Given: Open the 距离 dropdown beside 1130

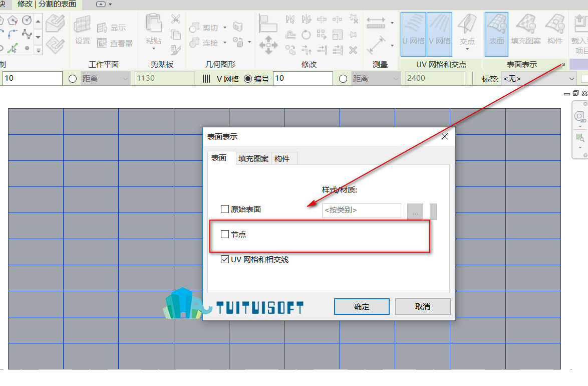Looking at the screenshot, I should (x=105, y=79).
